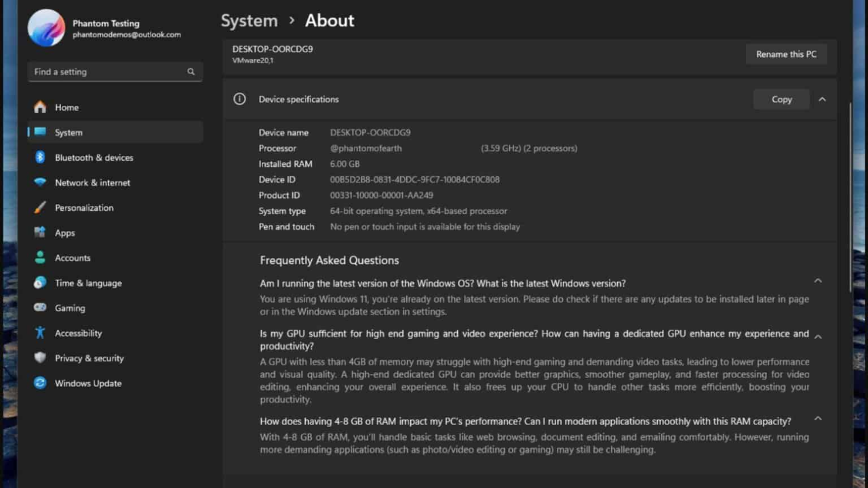The image size is (868, 488).
Task: Click inside the Find a setting search box
Action: point(115,71)
